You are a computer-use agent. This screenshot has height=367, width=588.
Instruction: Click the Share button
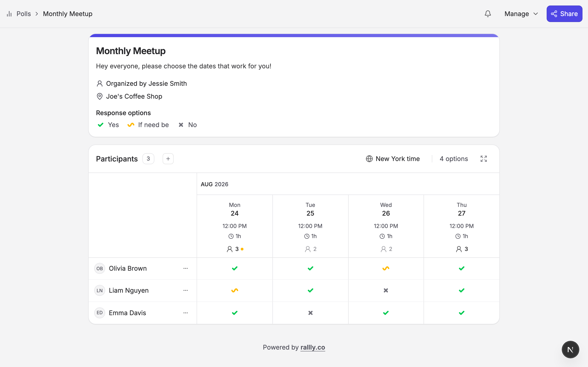pyautogui.click(x=564, y=14)
